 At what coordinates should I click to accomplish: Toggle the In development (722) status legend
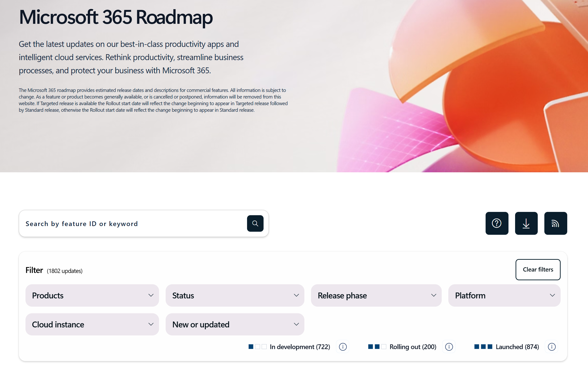(x=289, y=346)
